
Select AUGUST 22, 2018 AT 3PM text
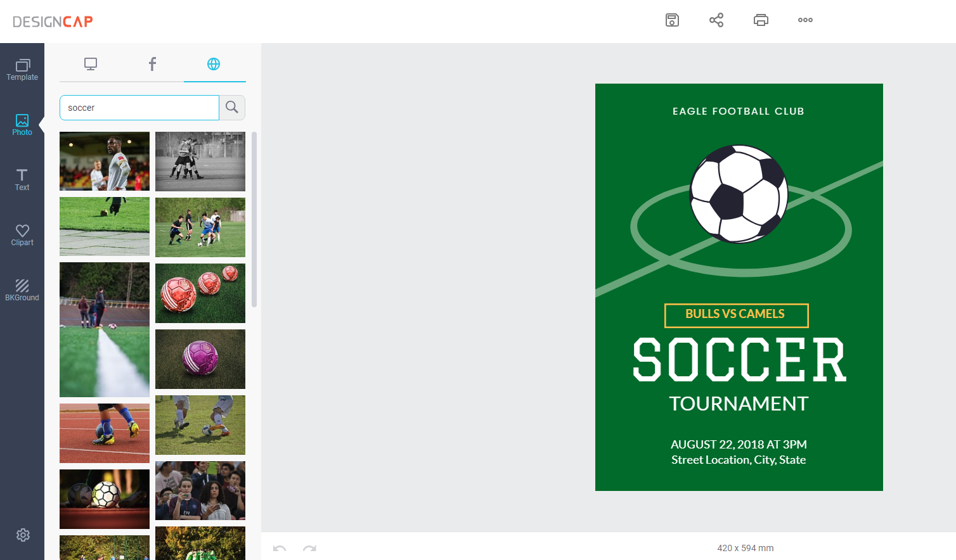[739, 445]
